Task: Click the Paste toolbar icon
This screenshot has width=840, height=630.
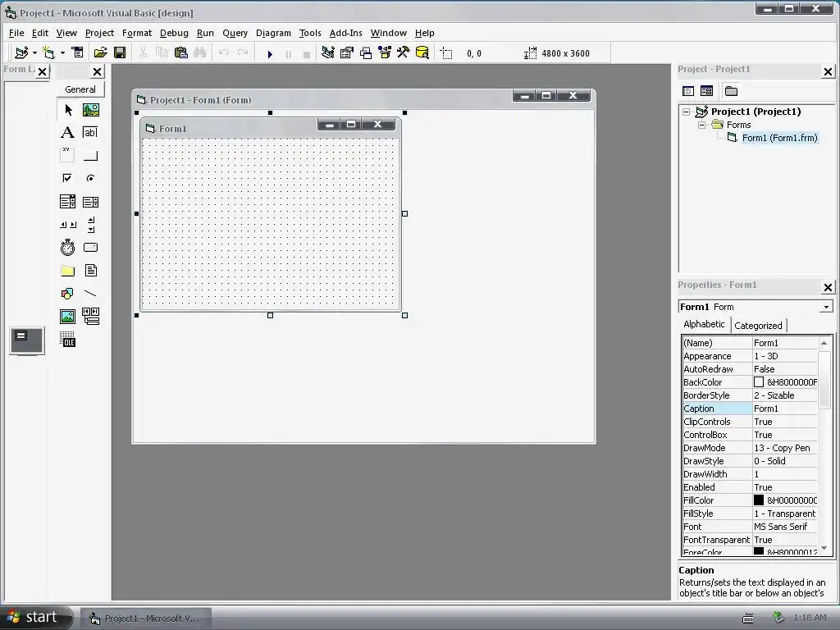Action: point(181,52)
